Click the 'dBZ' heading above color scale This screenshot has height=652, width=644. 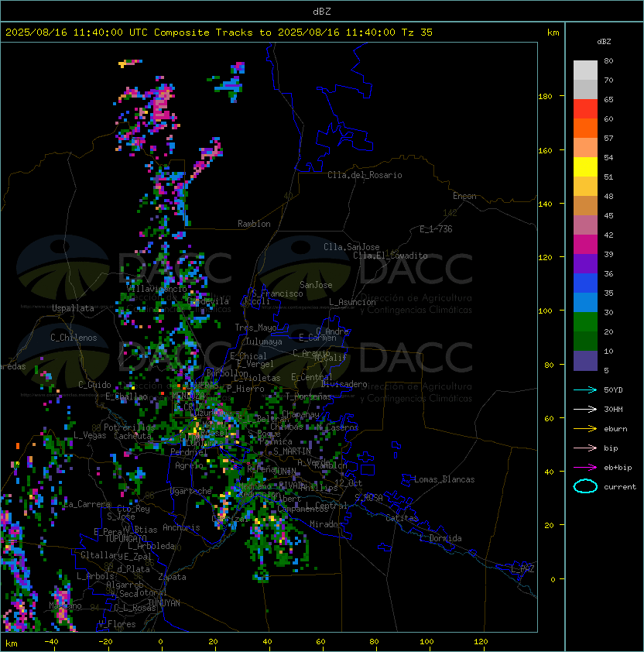(604, 42)
